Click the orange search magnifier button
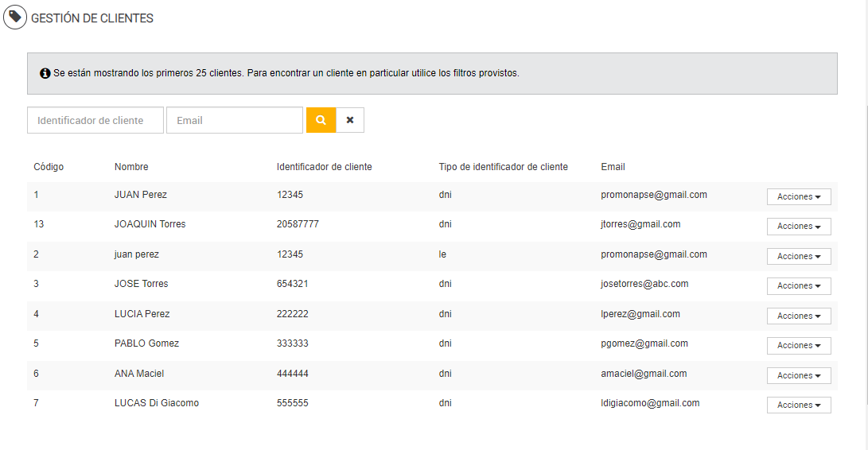868x450 pixels. pos(321,120)
